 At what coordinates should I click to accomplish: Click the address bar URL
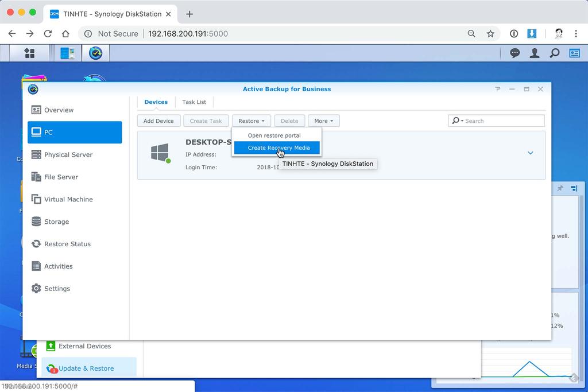click(188, 34)
